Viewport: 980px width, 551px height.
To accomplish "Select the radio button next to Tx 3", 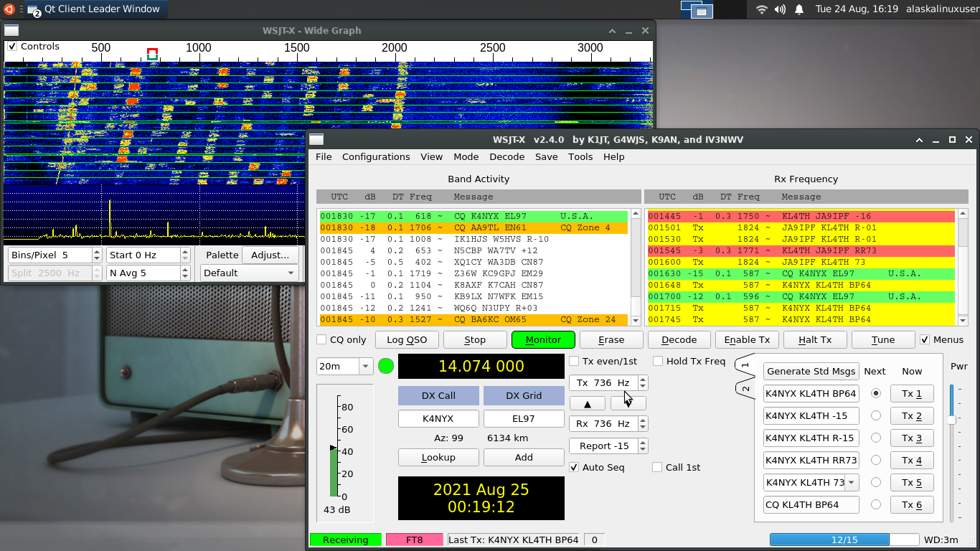I will point(875,438).
